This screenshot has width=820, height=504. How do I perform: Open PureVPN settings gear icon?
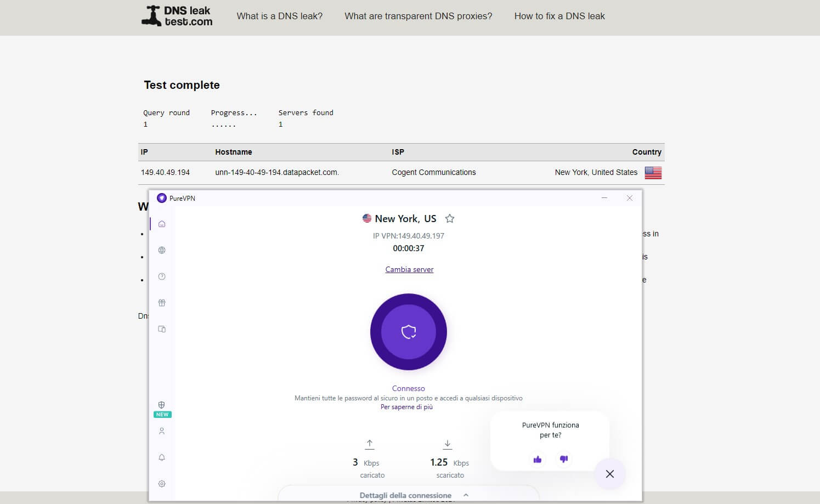pyautogui.click(x=162, y=484)
